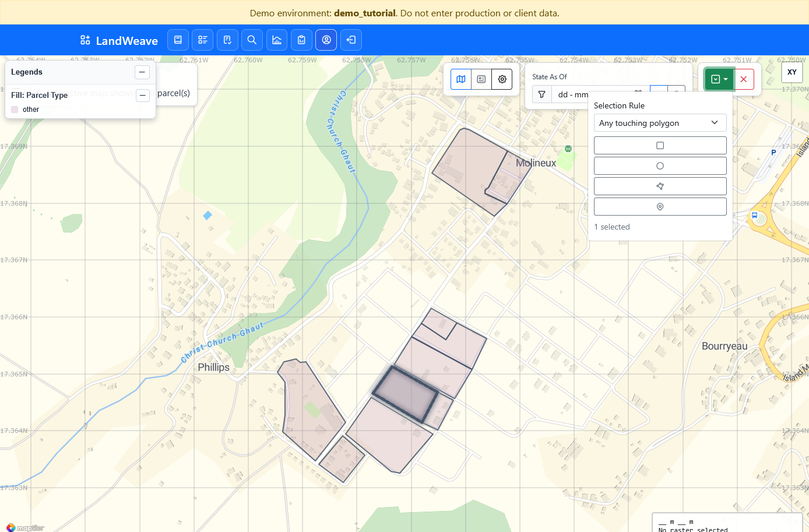This screenshot has width=809, height=532.
Task: Click the '1 selected' text
Action: pos(612,227)
